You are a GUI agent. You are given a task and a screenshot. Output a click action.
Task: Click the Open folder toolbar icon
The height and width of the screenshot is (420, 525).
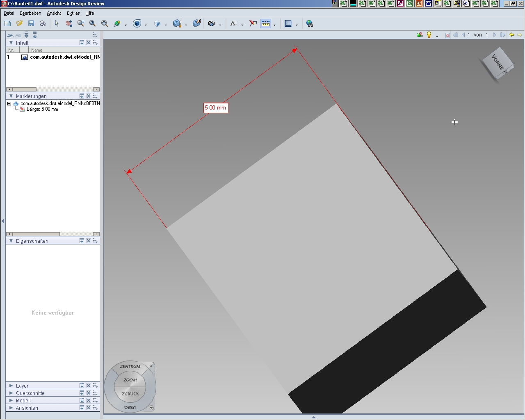[x=19, y=24]
